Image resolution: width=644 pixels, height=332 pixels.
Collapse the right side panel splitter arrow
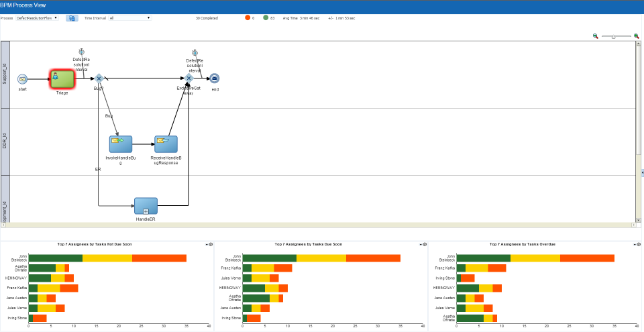[x=643, y=173]
